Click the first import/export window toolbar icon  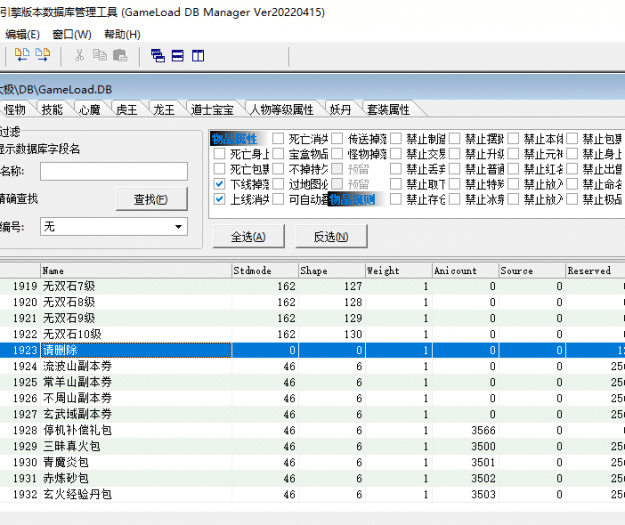22,56
